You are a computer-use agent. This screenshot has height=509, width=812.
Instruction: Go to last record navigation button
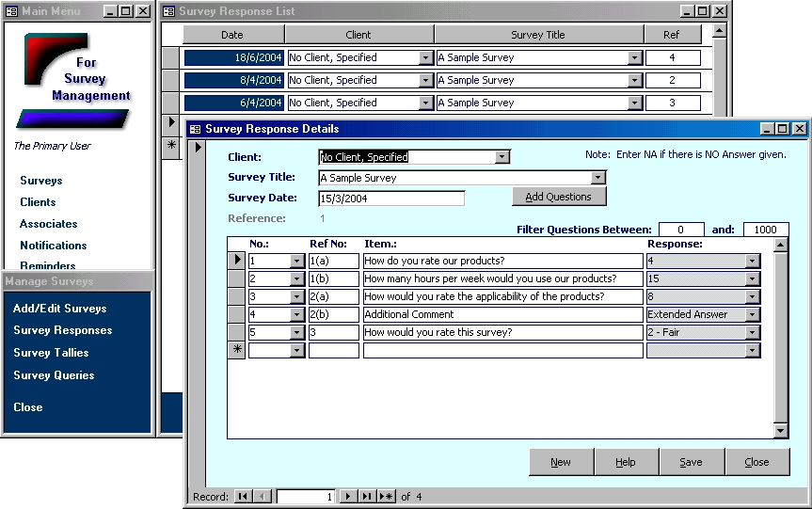(x=366, y=497)
